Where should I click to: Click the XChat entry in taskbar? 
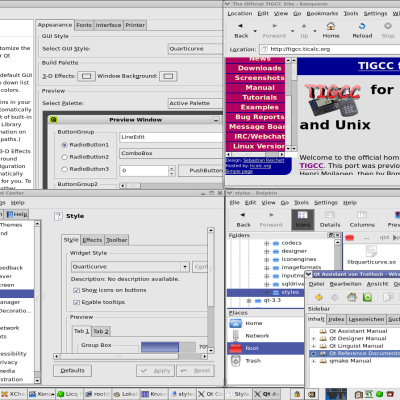pyautogui.click(x=13, y=394)
